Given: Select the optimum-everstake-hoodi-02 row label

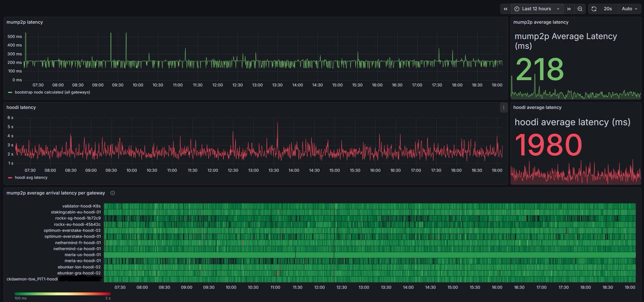Looking at the screenshot, I should pyautogui.click(x=72, y=231).
